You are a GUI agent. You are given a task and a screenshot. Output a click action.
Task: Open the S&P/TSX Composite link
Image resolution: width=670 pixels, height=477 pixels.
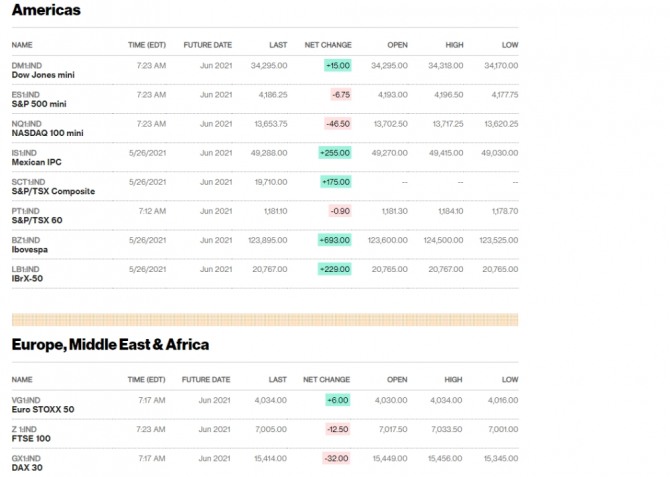click(52, 190)
